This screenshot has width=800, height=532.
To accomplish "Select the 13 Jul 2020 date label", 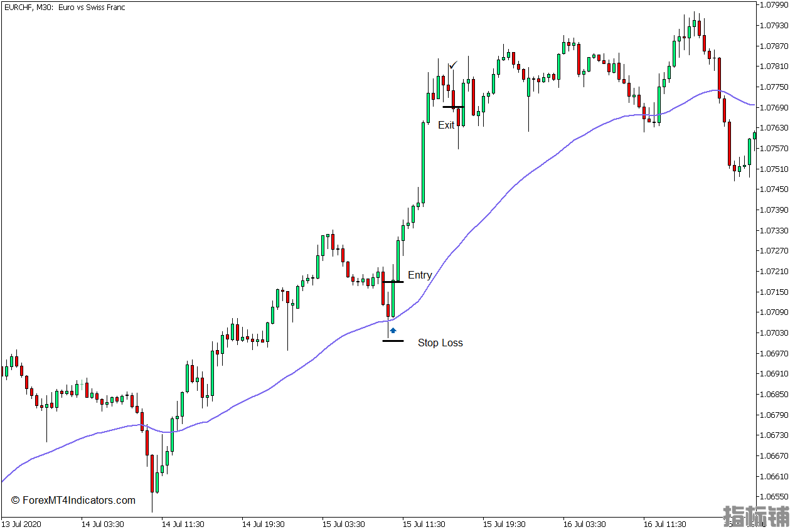I will coord(21,524).
